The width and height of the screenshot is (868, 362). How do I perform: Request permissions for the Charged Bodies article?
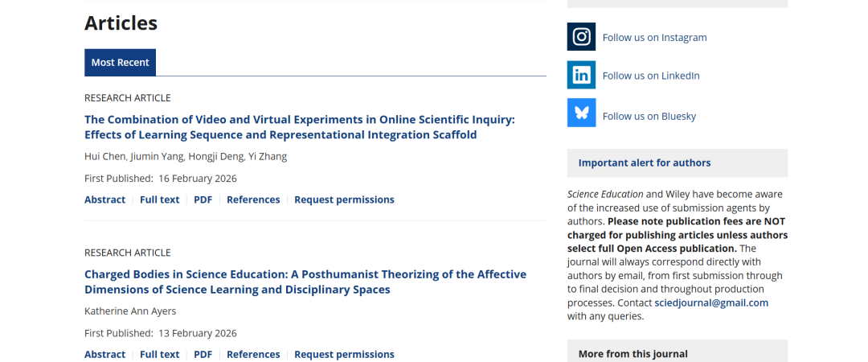344,354
